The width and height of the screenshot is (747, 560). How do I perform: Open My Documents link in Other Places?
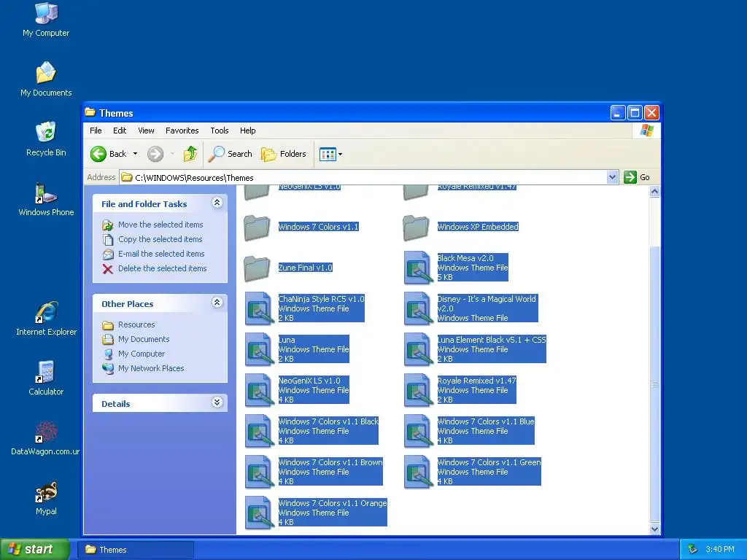(144, 340)
